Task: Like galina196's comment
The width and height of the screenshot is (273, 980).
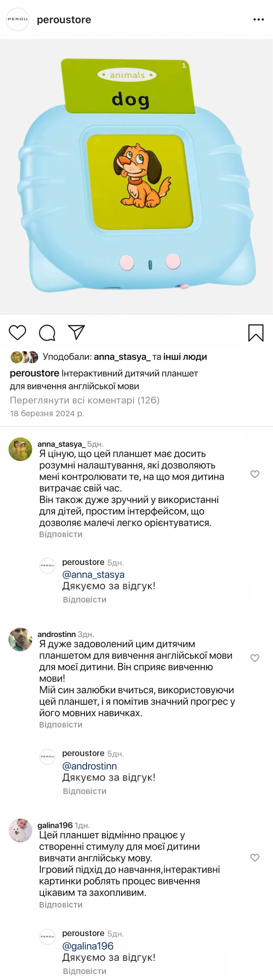Action: pyautogui.click(x=255, y=858)
